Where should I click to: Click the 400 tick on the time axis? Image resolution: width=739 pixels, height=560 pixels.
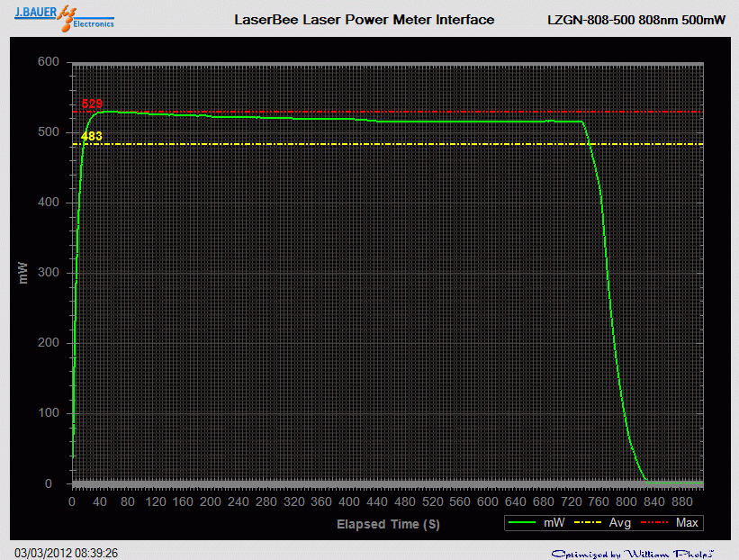point(349,501)
